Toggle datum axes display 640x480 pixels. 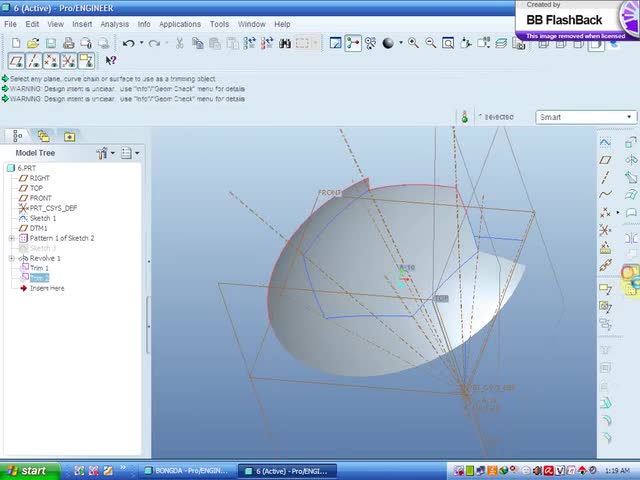[32, 61]
